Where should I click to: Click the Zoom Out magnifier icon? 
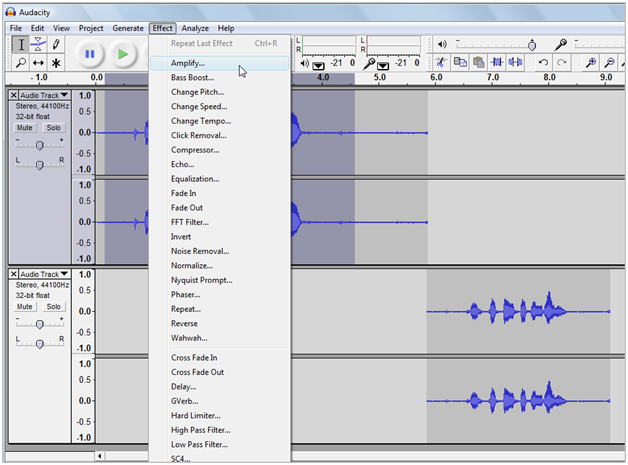[609, 62]
